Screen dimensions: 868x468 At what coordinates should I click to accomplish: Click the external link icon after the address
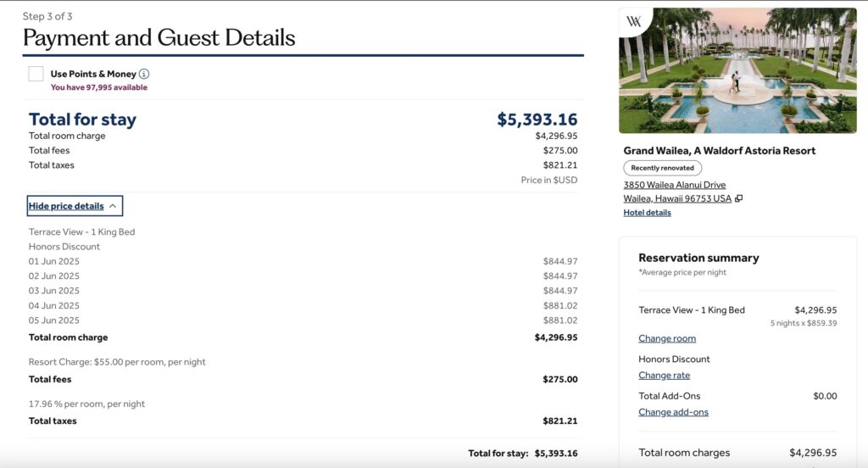coord(738,198)
